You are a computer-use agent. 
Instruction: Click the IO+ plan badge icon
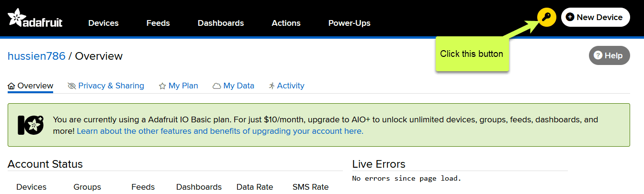(x=31, y=125)
